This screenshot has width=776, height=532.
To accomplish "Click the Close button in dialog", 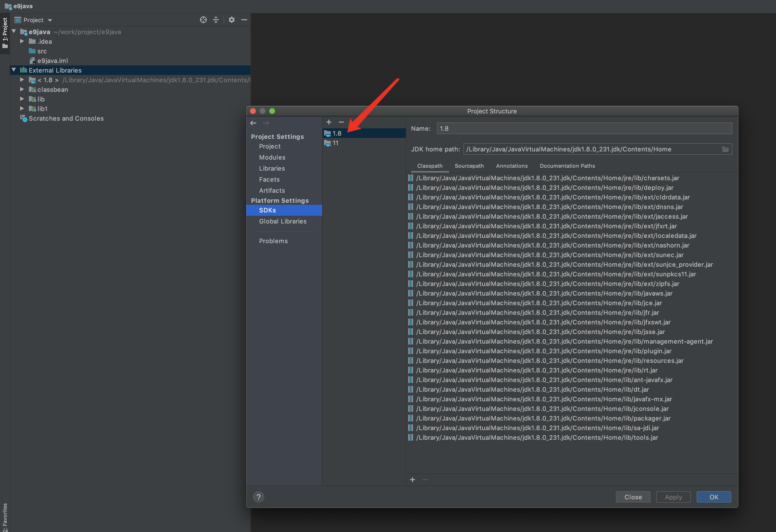I will 633,497.
